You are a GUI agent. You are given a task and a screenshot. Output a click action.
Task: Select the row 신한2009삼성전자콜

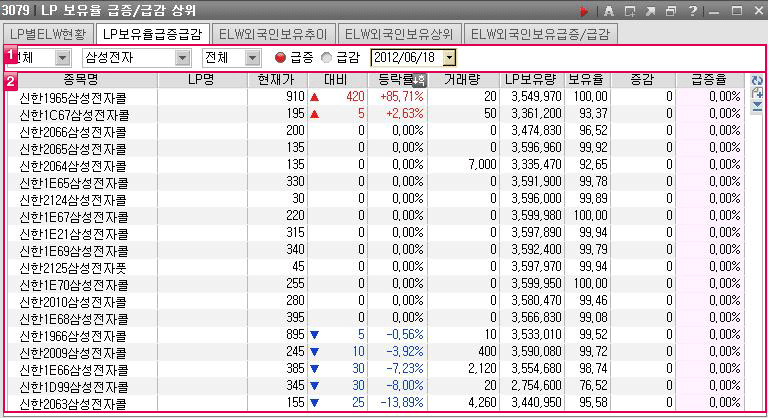pos(375,351)
